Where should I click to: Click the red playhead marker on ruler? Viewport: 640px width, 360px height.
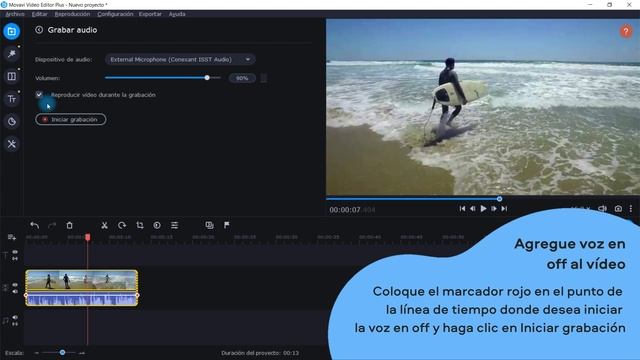(88, 237)
